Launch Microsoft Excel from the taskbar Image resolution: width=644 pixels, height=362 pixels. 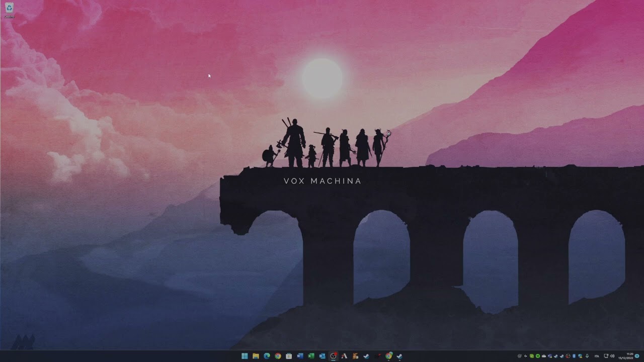click(x=311, y=356)
